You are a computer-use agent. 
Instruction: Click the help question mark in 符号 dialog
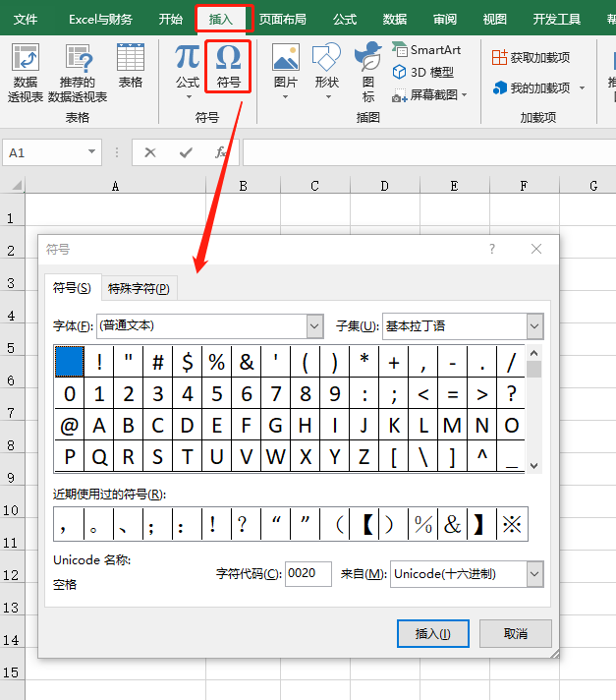tap(492, 249)
